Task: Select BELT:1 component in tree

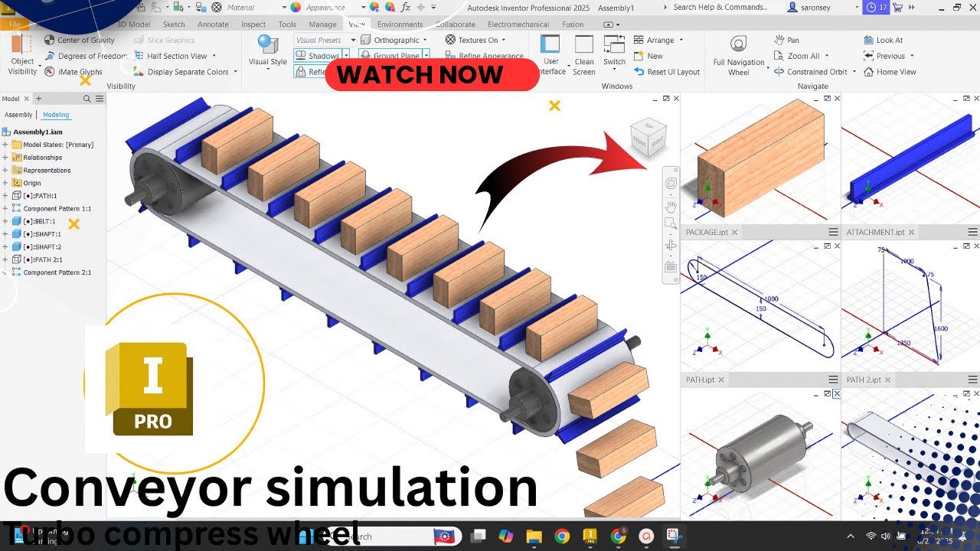Action: pyautogui.click(x=39, y=221)
